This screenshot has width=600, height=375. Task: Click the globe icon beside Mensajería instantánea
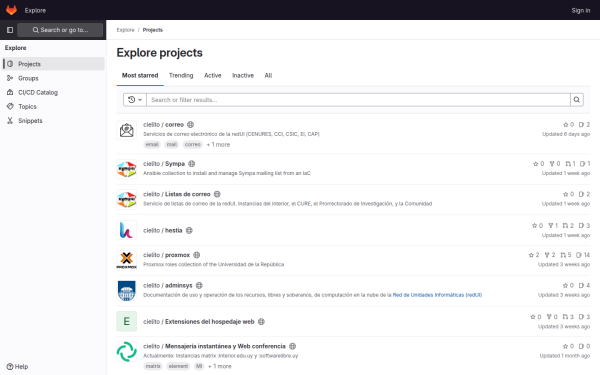[x=292, y=346]
